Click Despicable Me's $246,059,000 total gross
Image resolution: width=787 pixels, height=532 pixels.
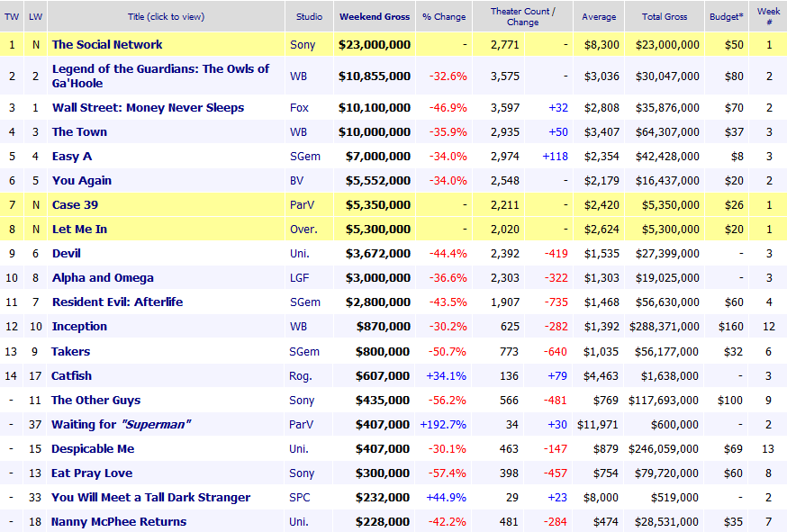click(x=663, y=448)
